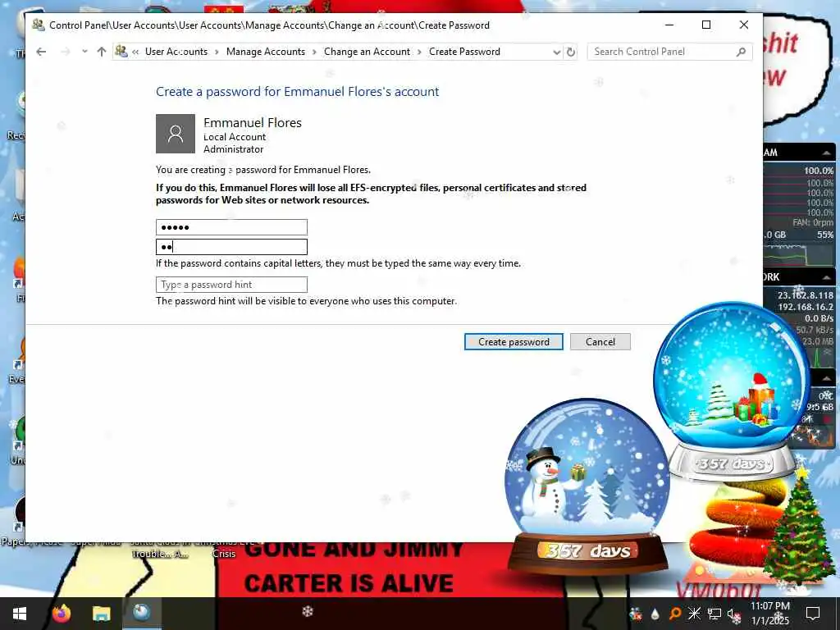The height and width of the screenshot is (630, 840).
Task: Click the Control Panel window title icon
Action: tap(38, 25)
